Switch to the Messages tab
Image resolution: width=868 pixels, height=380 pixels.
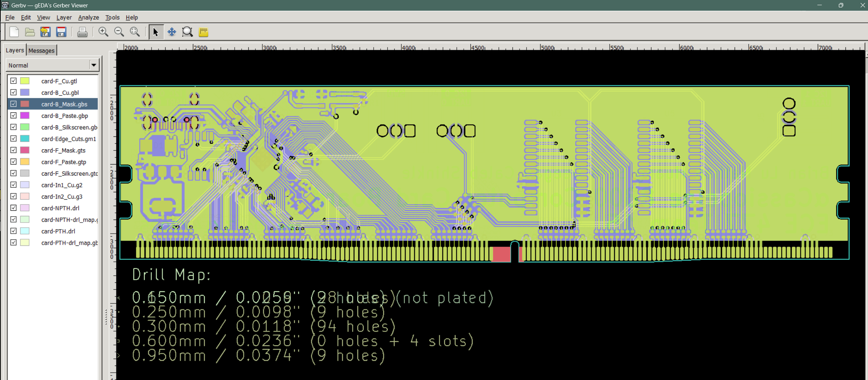pos(41,51)
